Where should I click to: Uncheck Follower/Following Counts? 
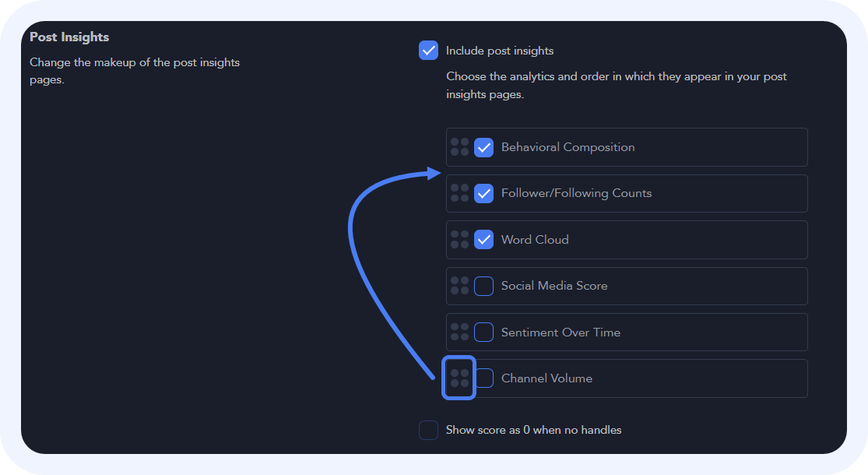[x=484, y=193]
